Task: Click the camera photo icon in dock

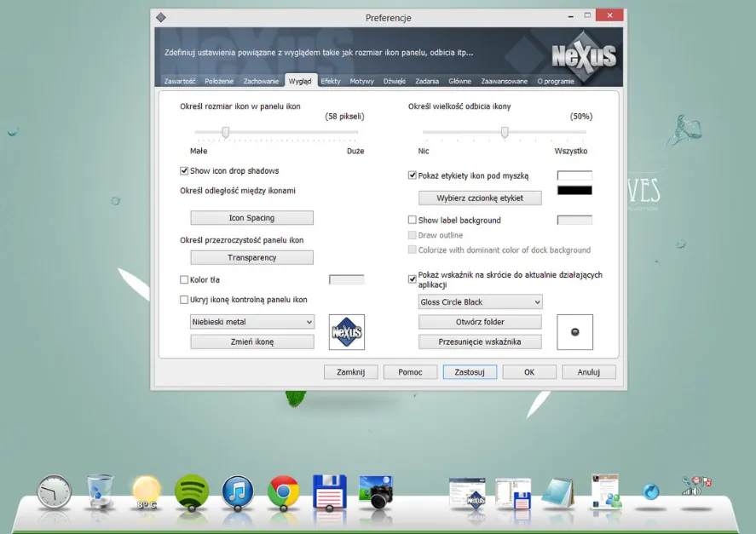Action: [375, 491]
